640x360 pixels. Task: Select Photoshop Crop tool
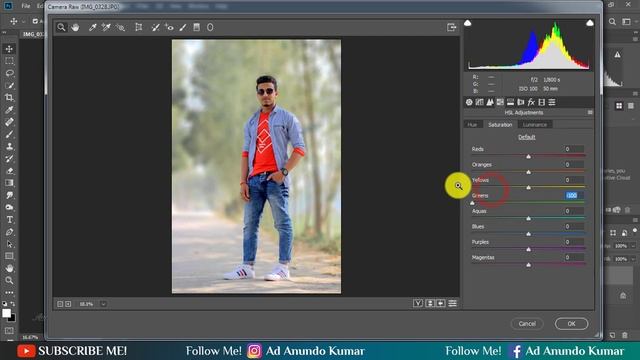coord(9,98)
